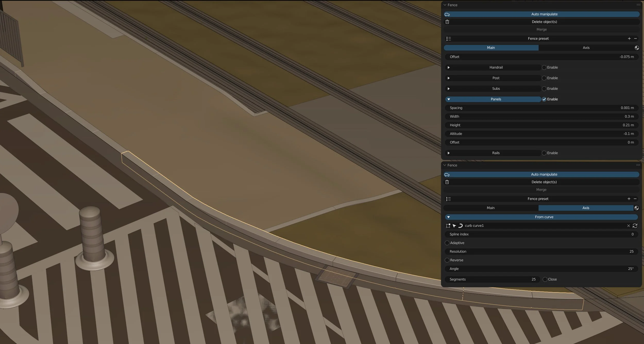This screenshot has width=644, height=344.
Task: Click the panel Height value field
Action: point(541,125)
